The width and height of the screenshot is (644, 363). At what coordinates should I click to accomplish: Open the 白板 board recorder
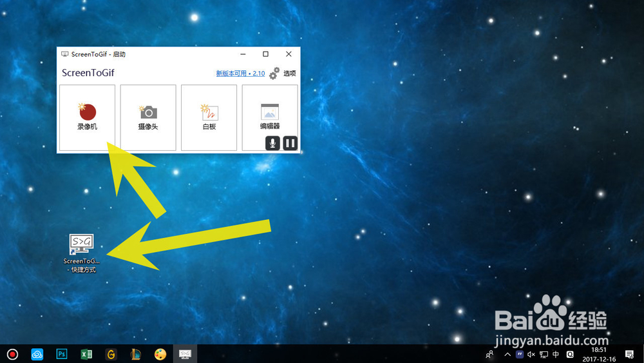209,117
